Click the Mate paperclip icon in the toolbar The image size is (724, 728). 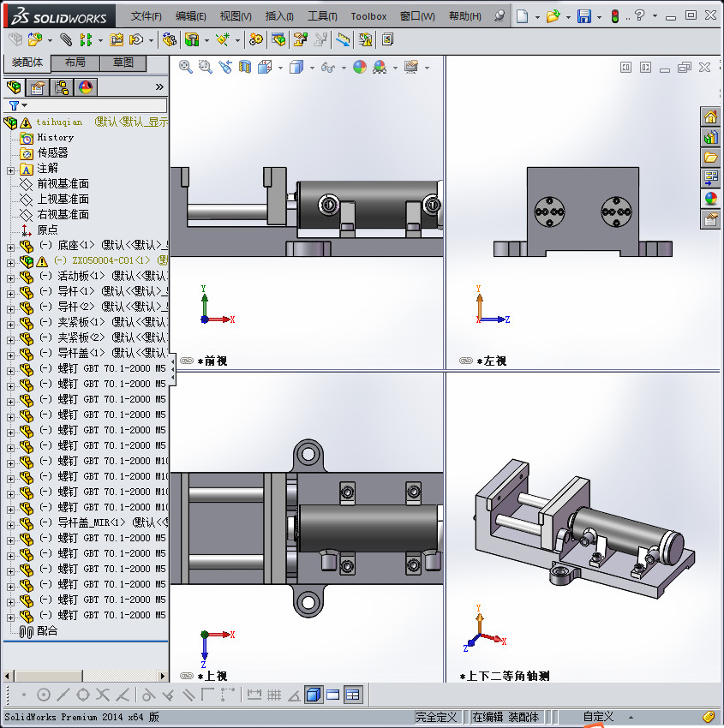click(x=67, y=40)
